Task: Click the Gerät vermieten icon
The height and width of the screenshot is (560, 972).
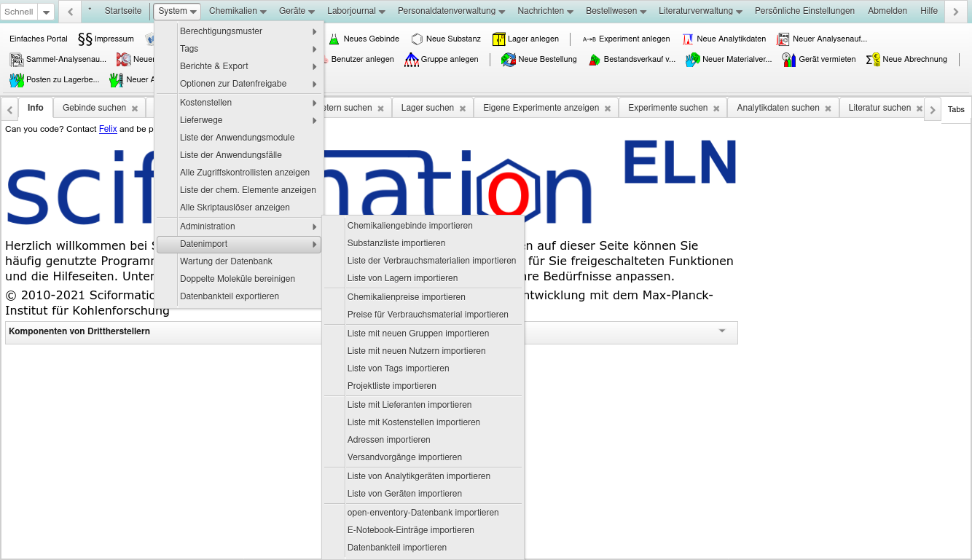Action: coord(789,59)
